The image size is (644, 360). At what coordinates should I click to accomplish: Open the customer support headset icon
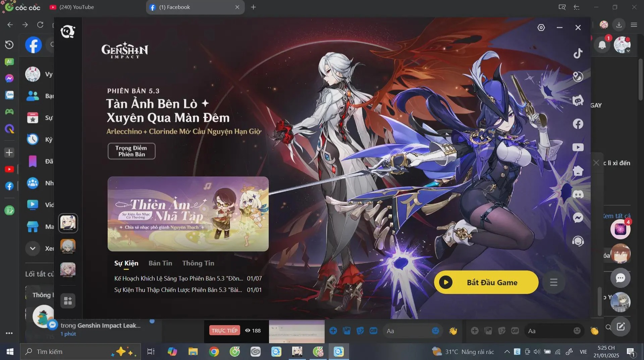click(578, 241)
